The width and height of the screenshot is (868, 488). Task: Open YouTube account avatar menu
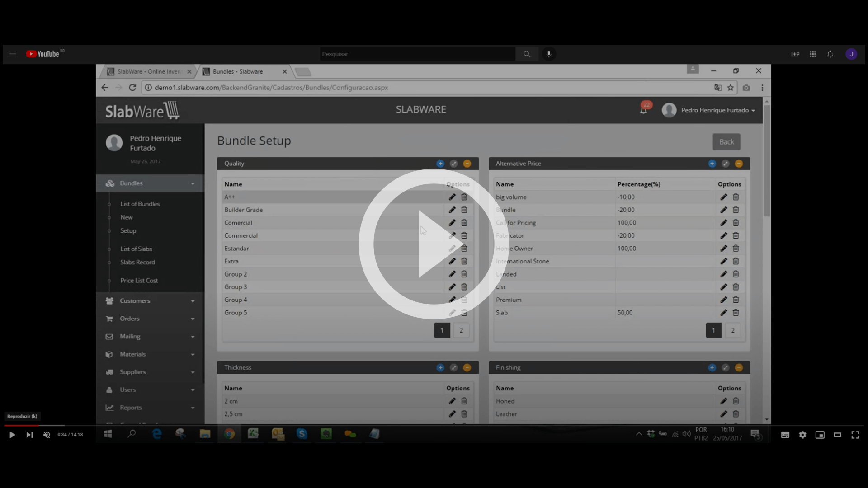[x=851, y=54]
